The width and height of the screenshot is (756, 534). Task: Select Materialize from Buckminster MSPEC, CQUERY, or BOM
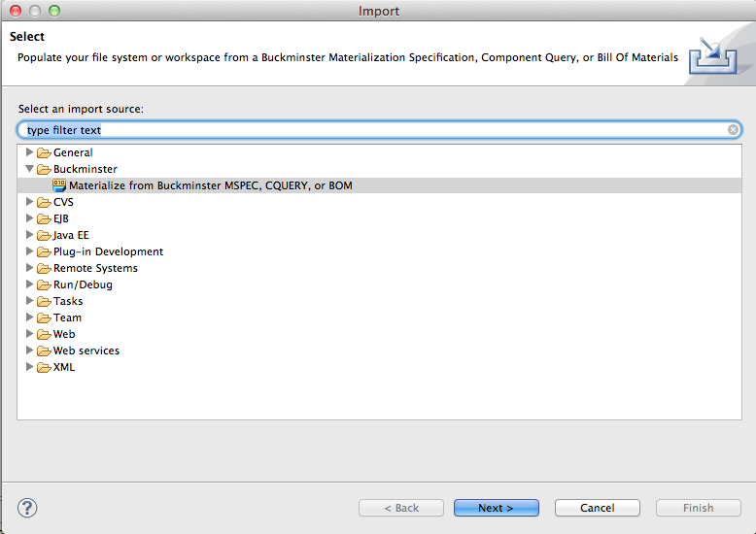pos(211,185)
